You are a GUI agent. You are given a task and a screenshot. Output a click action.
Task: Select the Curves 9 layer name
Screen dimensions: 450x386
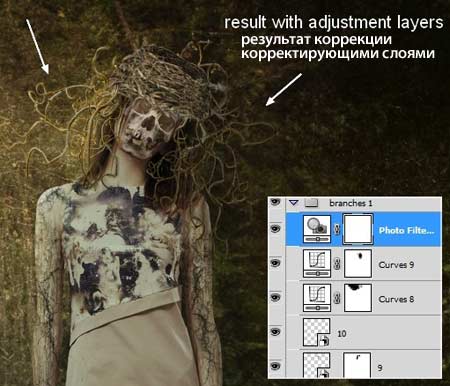click(396, 265)
